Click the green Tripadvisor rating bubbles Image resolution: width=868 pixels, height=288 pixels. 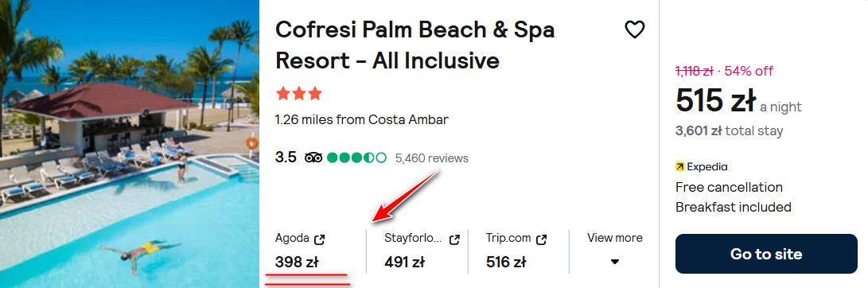pyautogui.click(x=356, y=158)
